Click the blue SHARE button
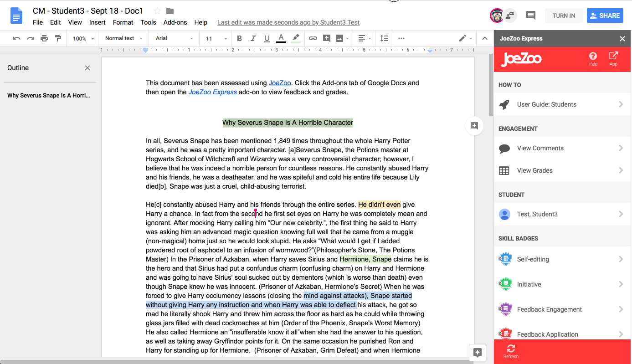Screen dimensions: 632x364 [x=605, y=15]
